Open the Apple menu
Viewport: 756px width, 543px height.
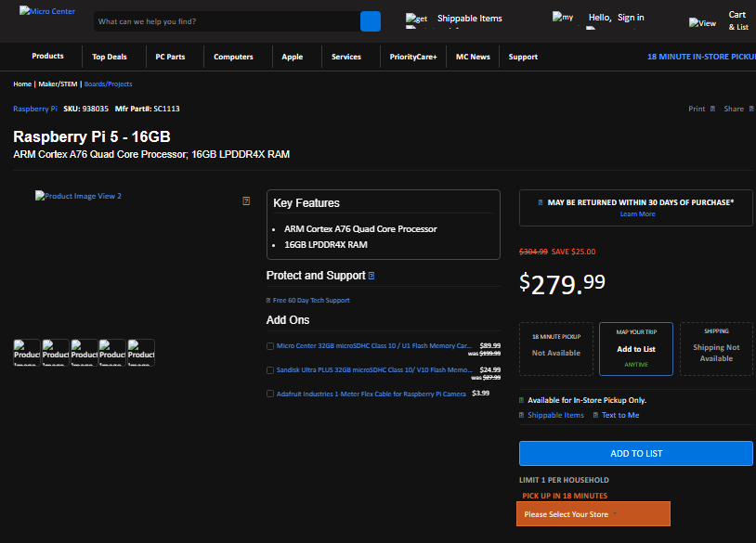click(x=293, y=57)
